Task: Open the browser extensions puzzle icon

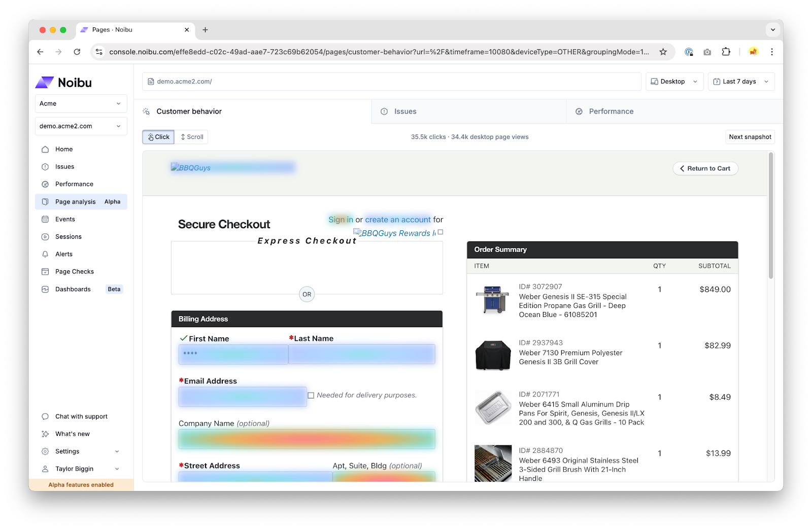Action: pyautogui.click(x=726, y=52)
